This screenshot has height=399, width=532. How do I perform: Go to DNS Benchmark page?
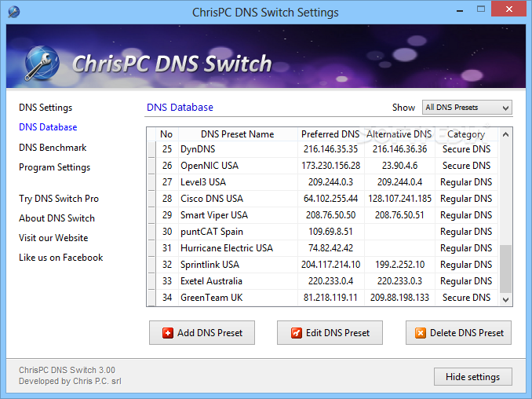(53, 148)
